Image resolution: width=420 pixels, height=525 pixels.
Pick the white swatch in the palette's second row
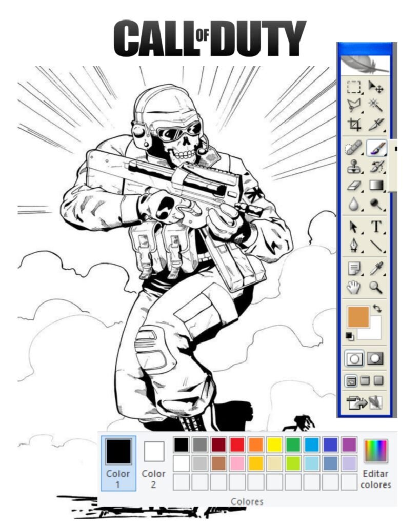point(181,463)
